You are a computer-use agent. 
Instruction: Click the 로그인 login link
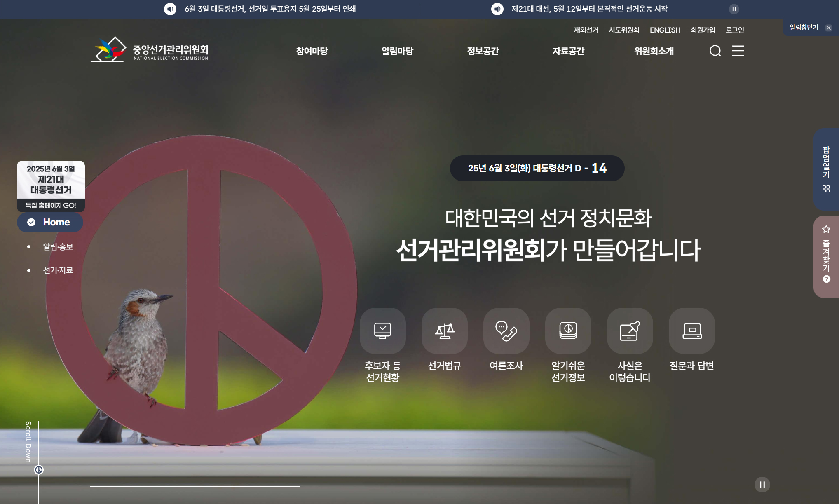[x=735, y=30]
